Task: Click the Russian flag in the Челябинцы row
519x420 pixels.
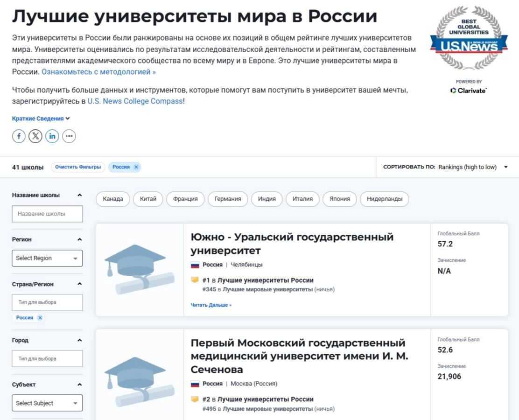Action: click(x=195, y=265)
